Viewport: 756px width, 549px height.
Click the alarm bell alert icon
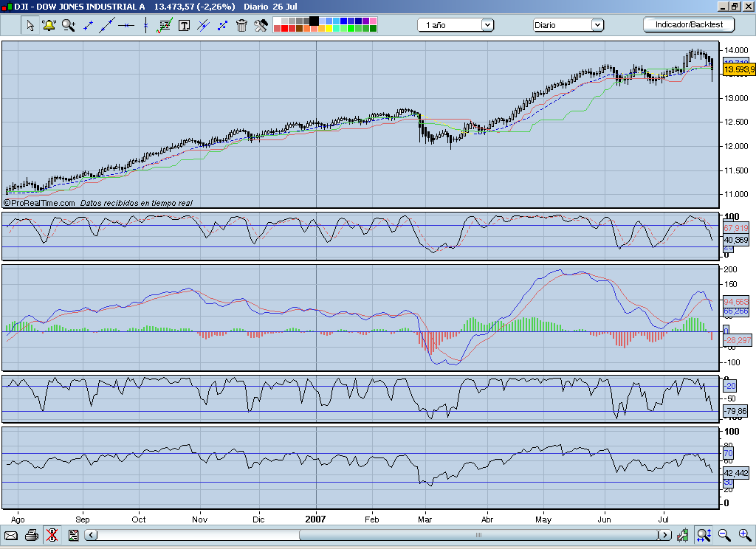(x=49, y=26)
